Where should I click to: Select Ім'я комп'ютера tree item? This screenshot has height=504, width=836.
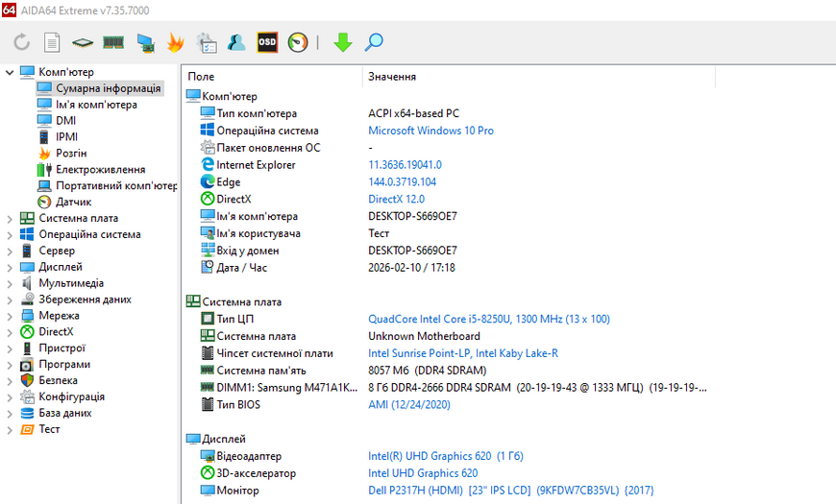[x=96, y=105]
